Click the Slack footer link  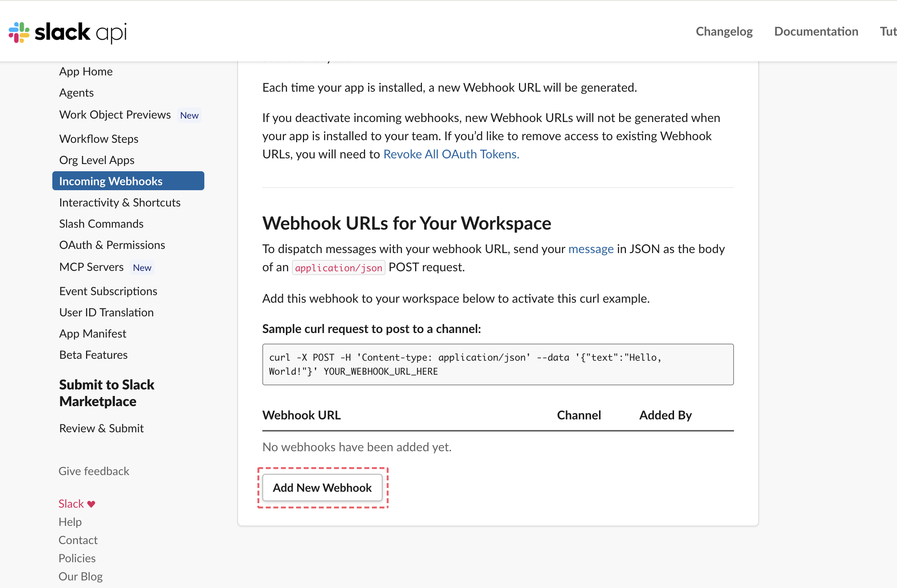click(x=71, y=504)
